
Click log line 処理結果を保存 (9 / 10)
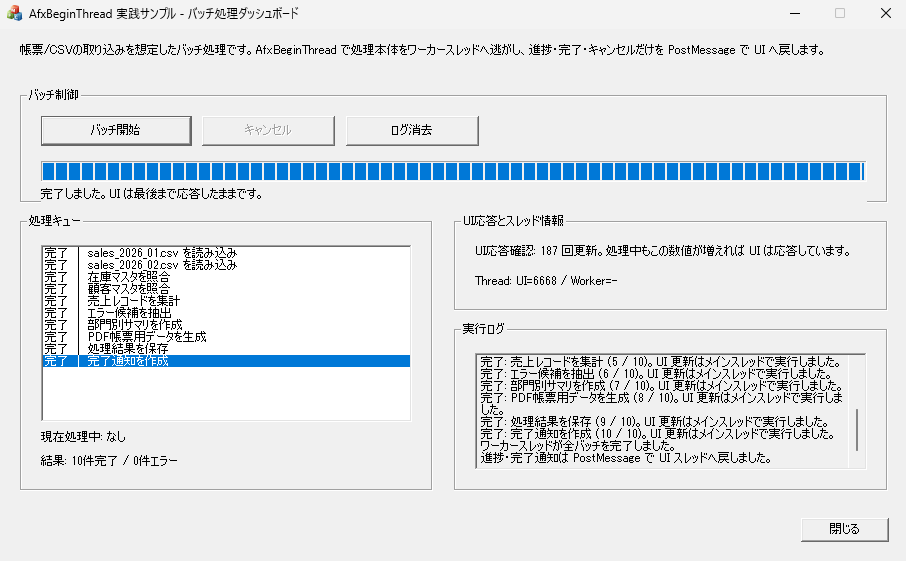pos(654,422)
